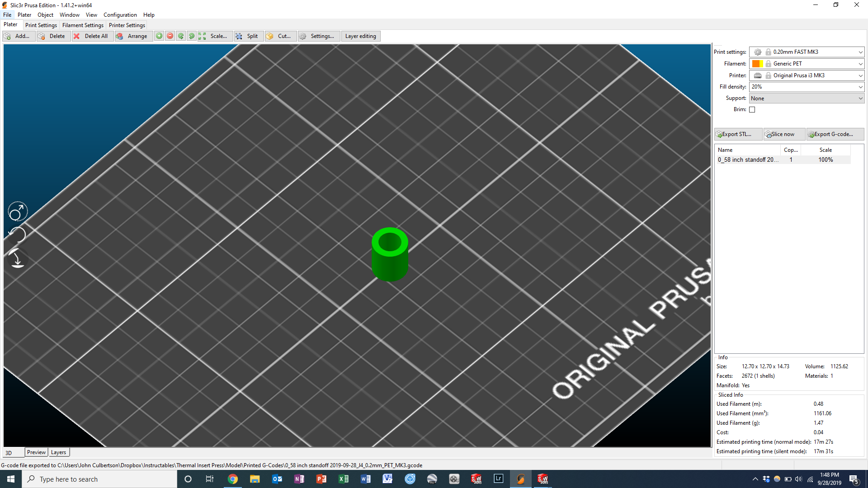Click the Name column header
This screenshot has width=868, height=488.
748,150
